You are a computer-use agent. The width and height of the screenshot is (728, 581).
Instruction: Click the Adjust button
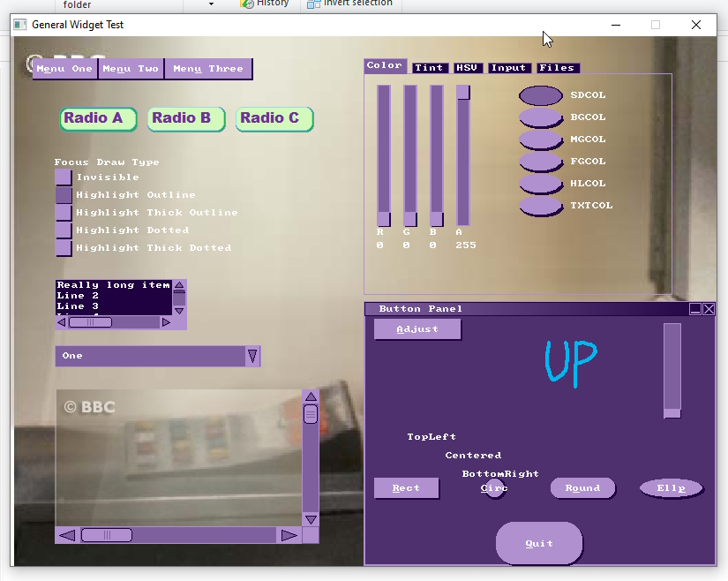click(417, 329)
